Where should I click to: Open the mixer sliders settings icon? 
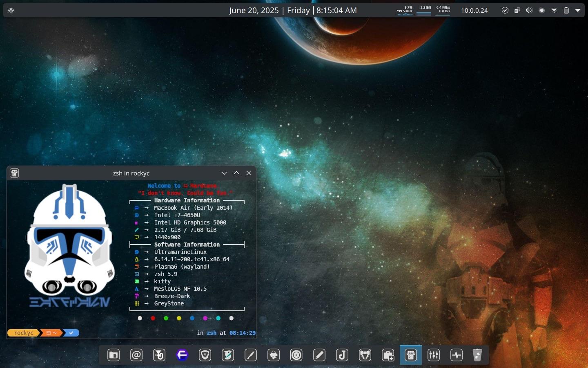point(434,355)
